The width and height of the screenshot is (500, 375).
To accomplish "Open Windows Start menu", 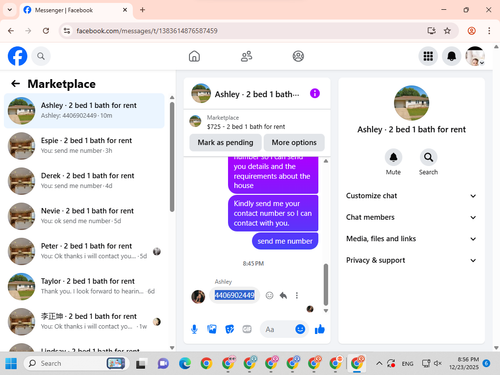I will (x=11, y=363).
